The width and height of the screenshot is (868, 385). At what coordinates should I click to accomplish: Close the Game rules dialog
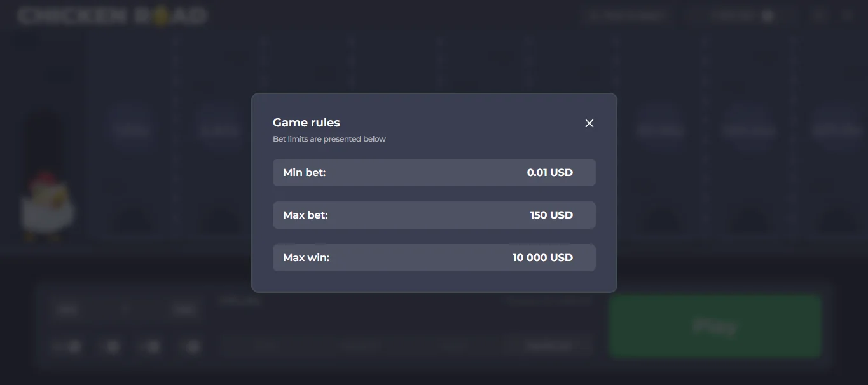589,123
